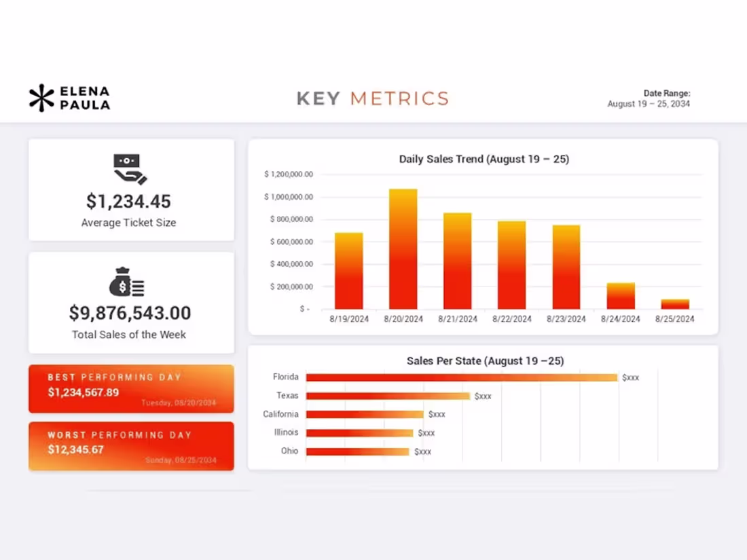Select the 8/24/2024 sales bar
This screenshot has height=560, width=747.
pyautogui.click(x=621, y=296)
